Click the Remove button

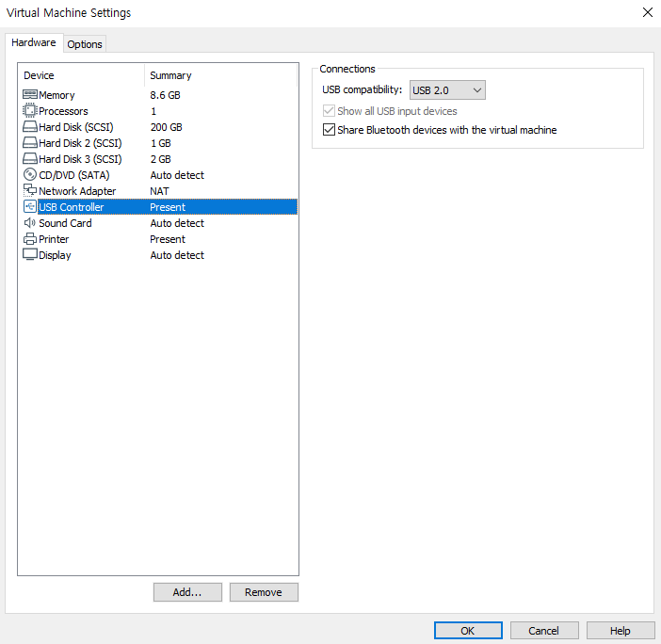coord(264,592)
